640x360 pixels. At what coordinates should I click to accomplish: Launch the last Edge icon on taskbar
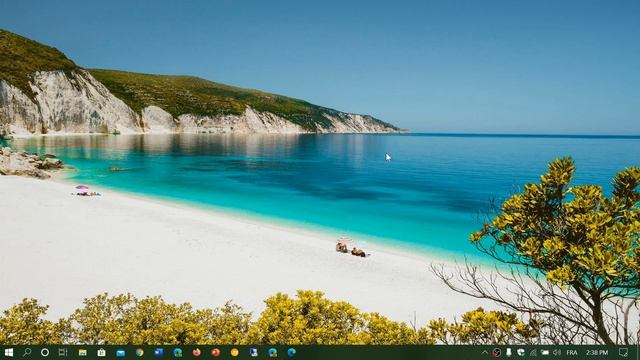click(x=291, y=352)
